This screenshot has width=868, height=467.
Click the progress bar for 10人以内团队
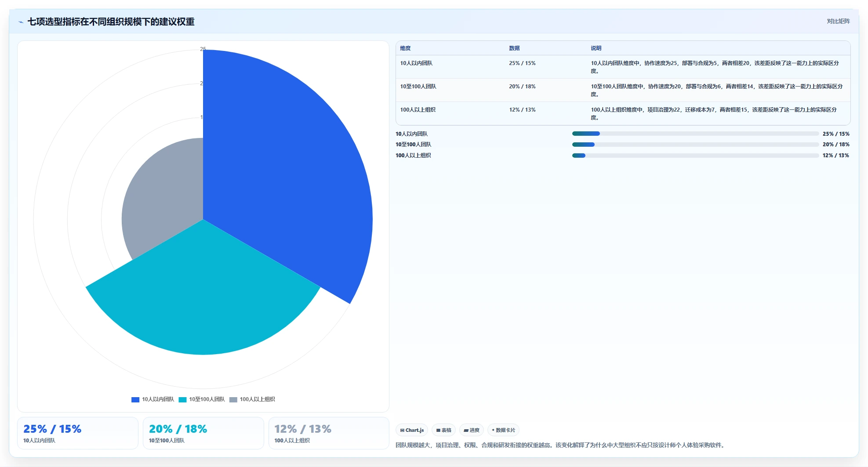(x=695, y=134)
